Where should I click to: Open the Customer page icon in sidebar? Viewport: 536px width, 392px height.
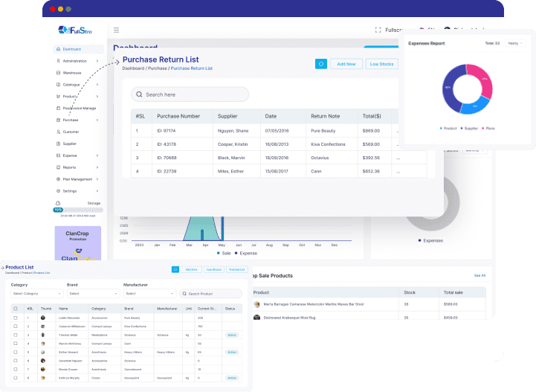[x=58, y=132]
